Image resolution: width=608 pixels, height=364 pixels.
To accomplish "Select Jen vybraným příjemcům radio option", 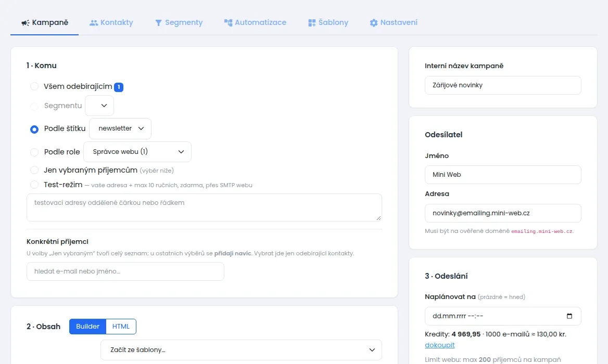I will tap(34, 170).
